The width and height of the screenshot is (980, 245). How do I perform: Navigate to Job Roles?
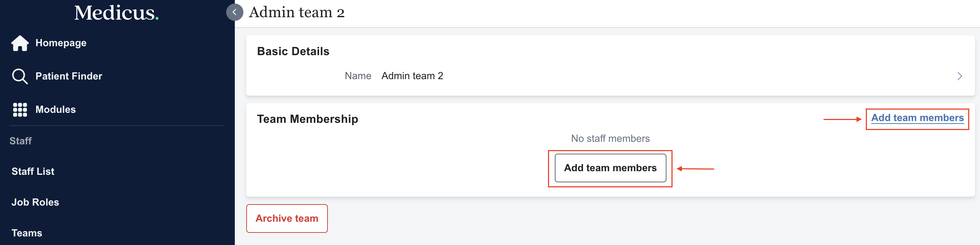[x=35, y=202]
